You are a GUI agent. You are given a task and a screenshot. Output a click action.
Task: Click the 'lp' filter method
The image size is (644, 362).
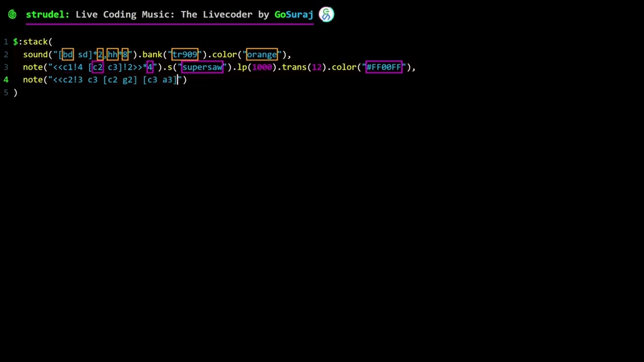[242, 67]
